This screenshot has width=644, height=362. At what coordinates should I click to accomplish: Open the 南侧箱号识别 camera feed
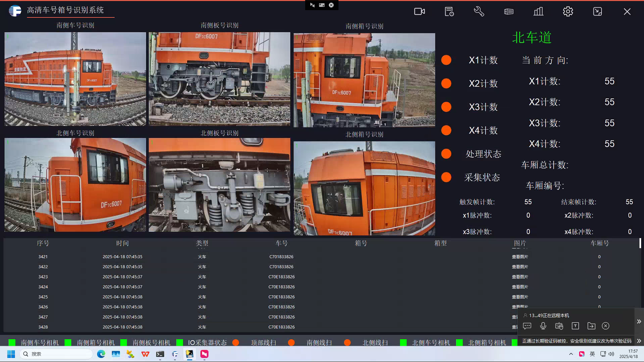point(364,80)
